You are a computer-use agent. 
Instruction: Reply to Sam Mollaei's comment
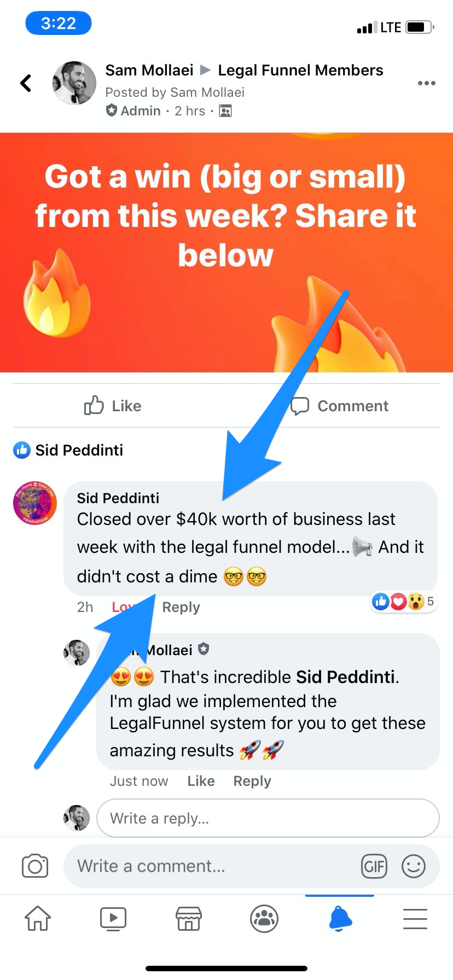252,781
